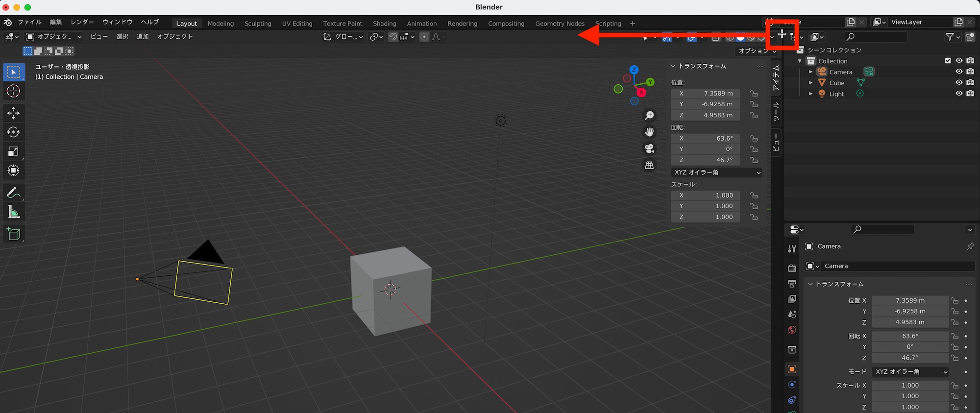Click the Add Cube tool icon
The image size is (980, 413).
pyautogui.click(x=13, y=234)
